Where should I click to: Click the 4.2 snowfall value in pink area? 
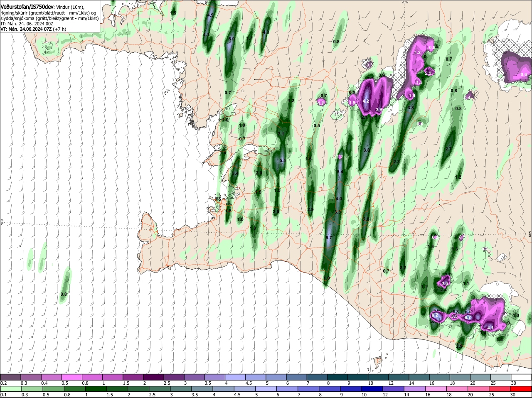pyautogui.click(x=366, y=101)
